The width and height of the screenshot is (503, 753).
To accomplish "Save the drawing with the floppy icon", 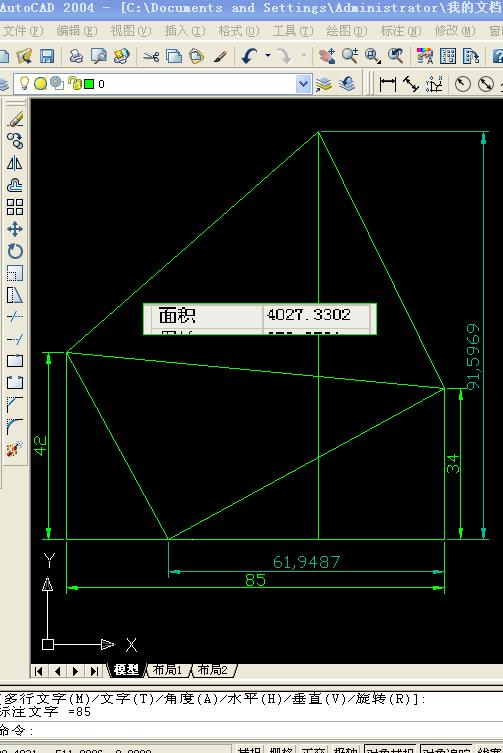I will 47,56.
